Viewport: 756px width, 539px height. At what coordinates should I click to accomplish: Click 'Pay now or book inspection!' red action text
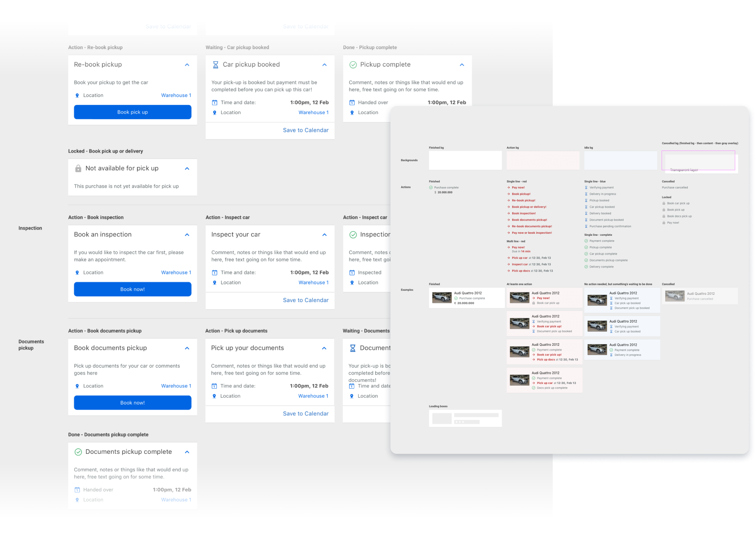pos(531,233)
